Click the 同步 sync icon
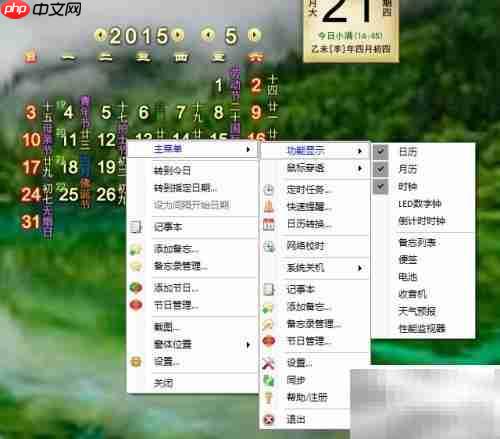 pos(269,380)
